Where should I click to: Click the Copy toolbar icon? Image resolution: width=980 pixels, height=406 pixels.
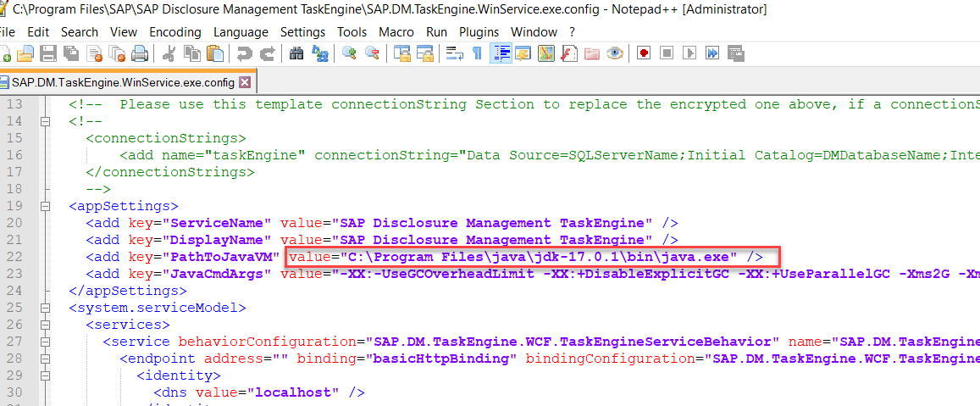(192, 53)
